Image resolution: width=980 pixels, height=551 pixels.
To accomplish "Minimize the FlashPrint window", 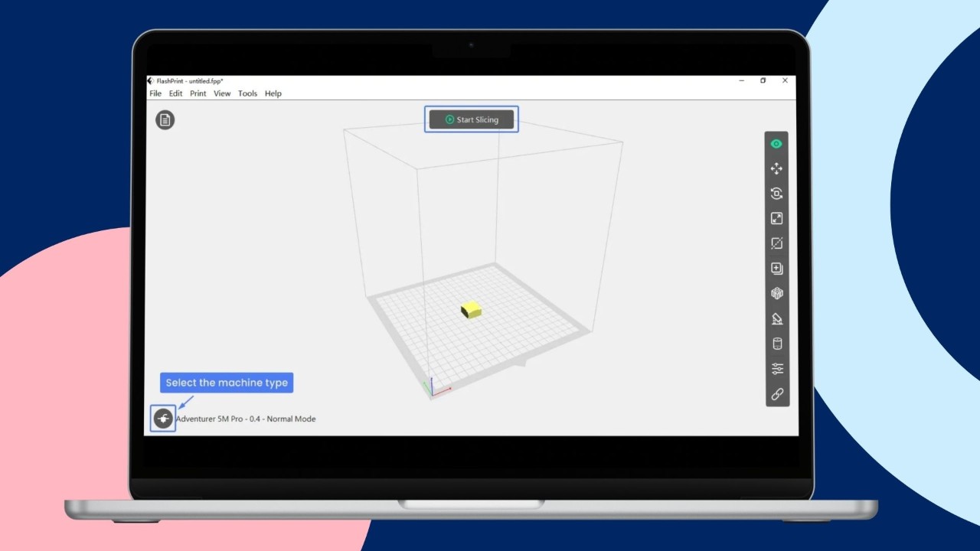I will coord(742,80).
